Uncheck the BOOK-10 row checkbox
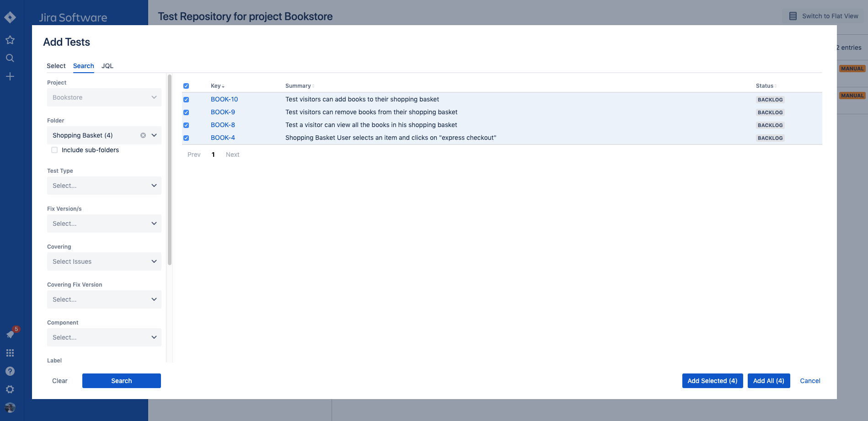The image size is (868, 421). [186, 100]
